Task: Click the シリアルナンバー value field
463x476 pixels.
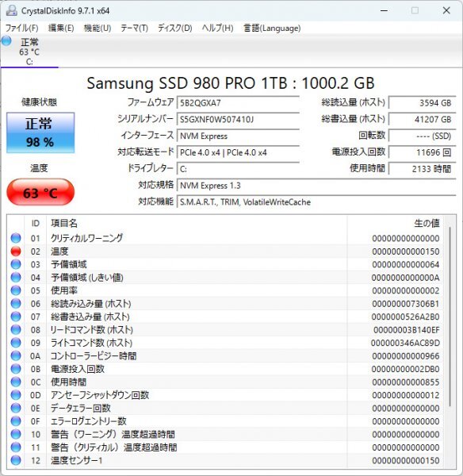Action: click(x=238, y=119)
